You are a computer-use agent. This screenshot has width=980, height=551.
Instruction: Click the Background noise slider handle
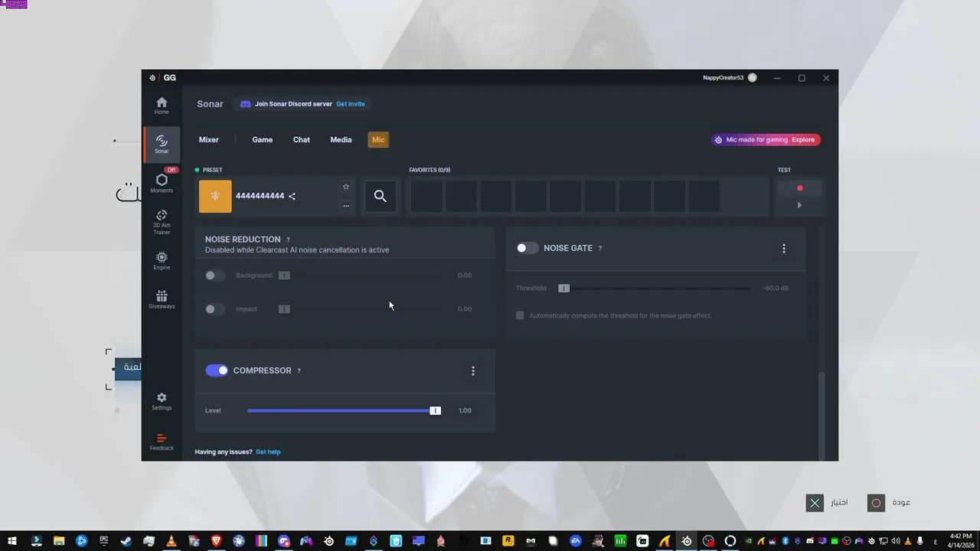(284, 275)
